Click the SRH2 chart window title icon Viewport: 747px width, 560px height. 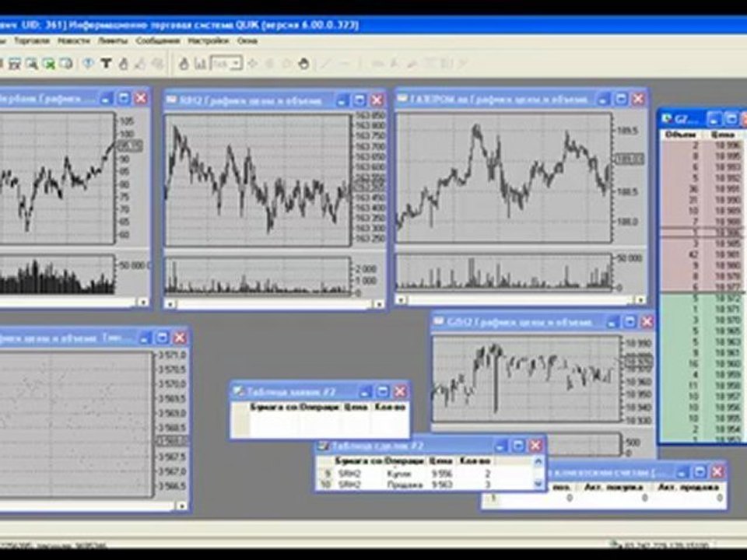[171, 100]
